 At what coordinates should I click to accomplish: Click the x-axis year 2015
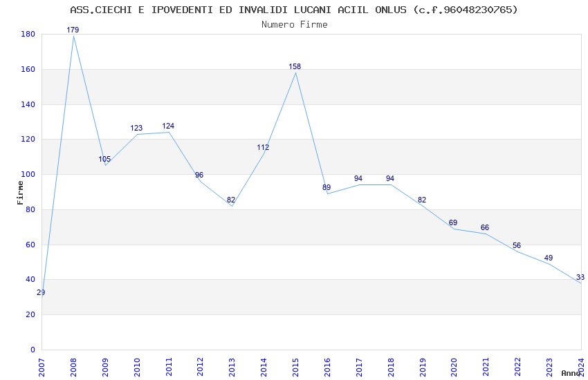tap(295, 367)
